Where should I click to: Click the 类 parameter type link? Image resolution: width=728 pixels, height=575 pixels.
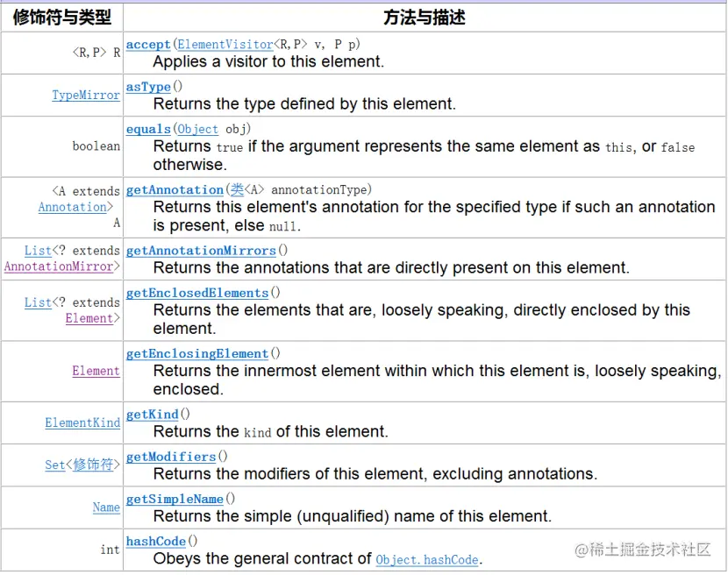[237, 189]
